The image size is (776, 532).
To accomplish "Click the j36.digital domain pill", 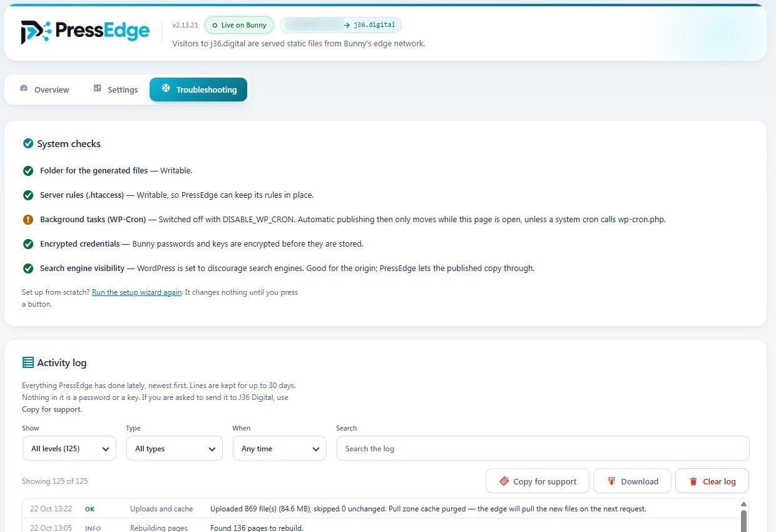I will (340, 25).
